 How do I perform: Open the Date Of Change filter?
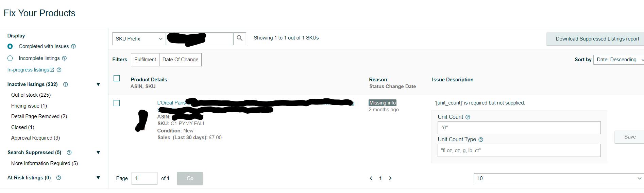180,60
